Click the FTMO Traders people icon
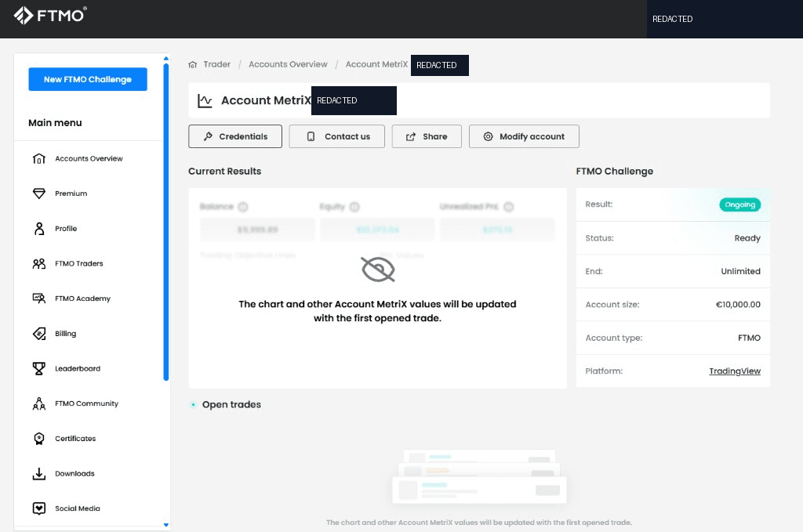This screenshot has width=803, height=532. click(x=39, y=263)
